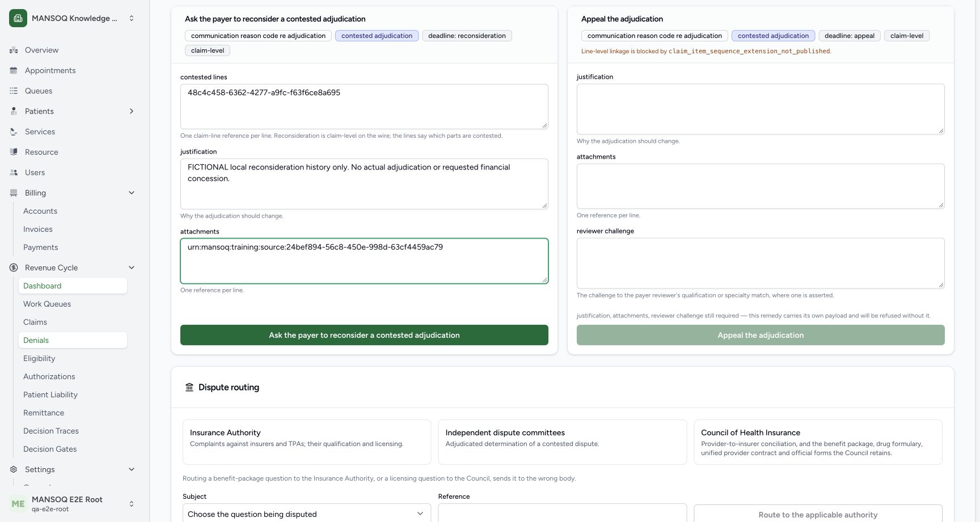The image size is (980, 522).
Task: Go to Authorizations page
Action: (x=73, y=376)
